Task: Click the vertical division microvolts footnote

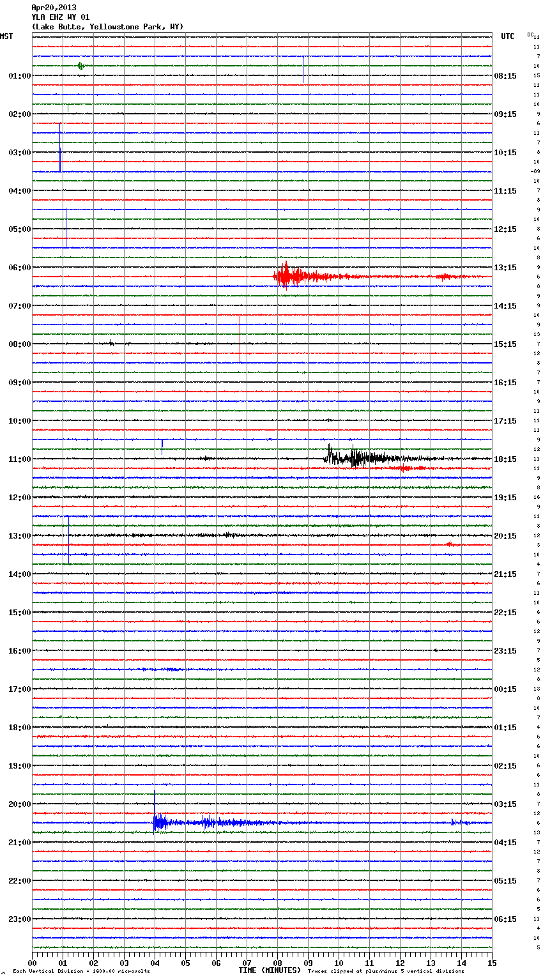Action: [x=81, y=972]
